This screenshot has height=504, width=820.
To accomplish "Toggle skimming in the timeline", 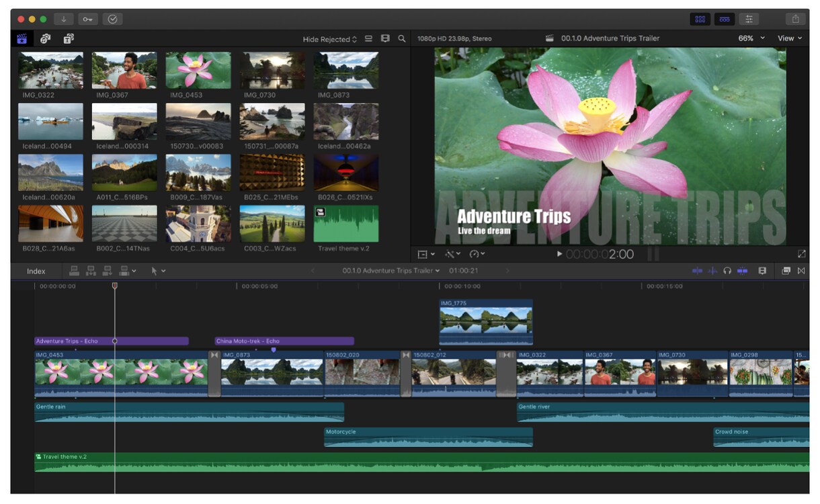I will [x=698, y=271].
